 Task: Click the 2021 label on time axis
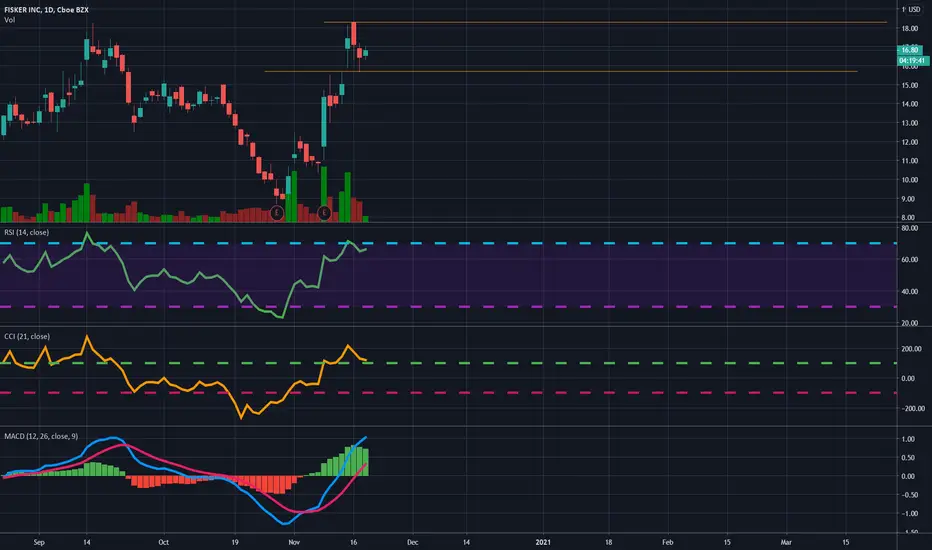click(543, 542)
